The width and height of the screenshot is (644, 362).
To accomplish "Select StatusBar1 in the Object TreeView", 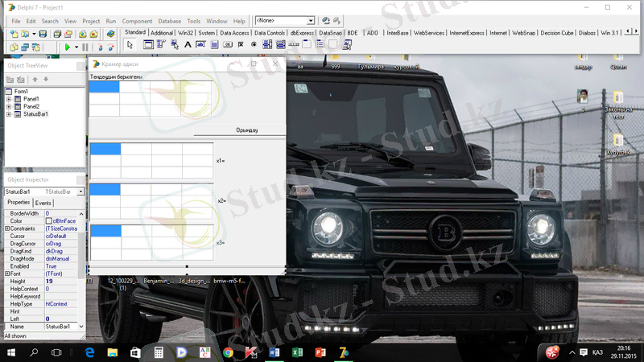I will pos(35,114).
